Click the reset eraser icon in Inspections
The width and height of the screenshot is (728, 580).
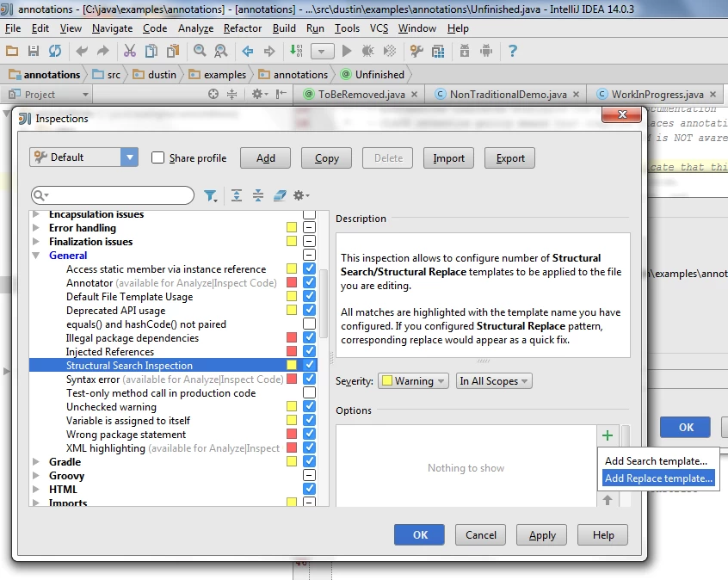pos(280,195)
